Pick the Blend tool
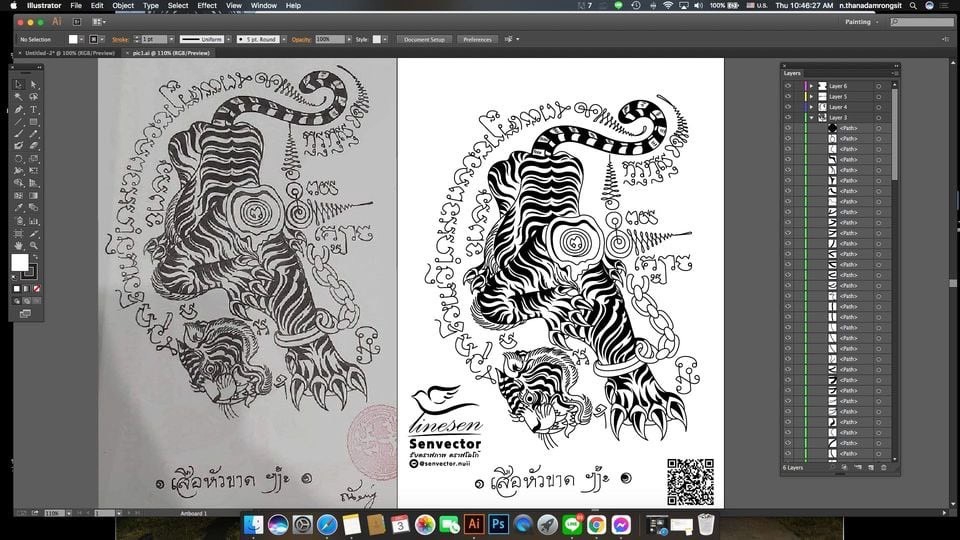Screen dimensions: 960x540 34,208
